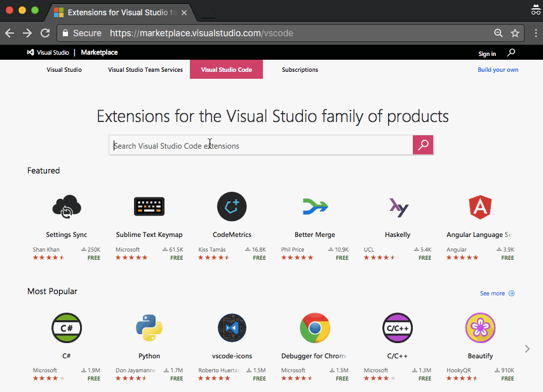Viewport: 543px width, 392px height.
Task: Open the Build your own link
Action: click(x=498, y=70)
